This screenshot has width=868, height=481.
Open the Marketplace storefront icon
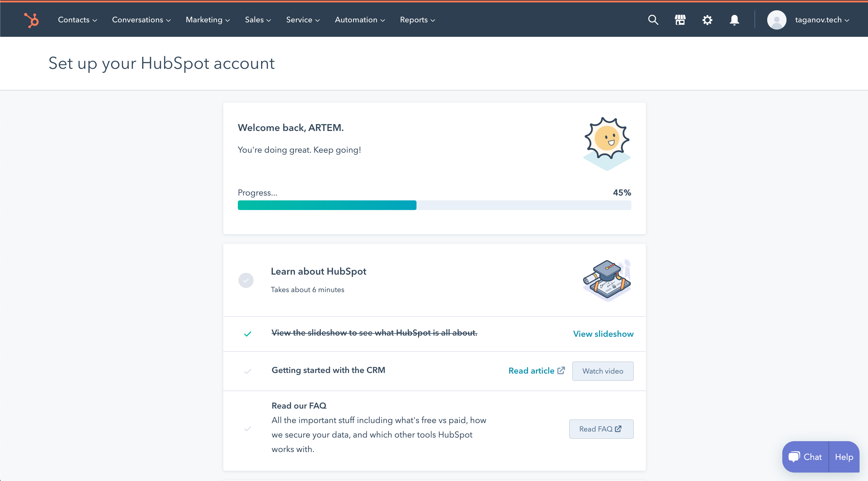(680, 20)
